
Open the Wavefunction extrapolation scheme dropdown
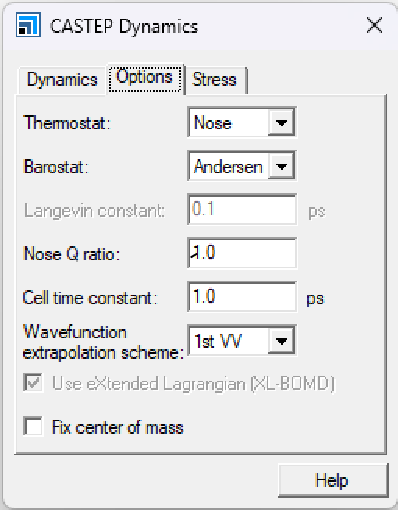281,341
